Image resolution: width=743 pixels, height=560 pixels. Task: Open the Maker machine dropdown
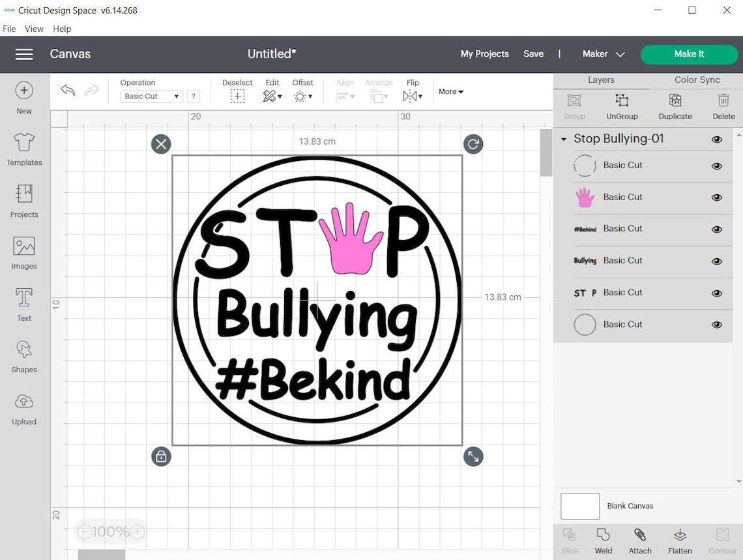point(603,54)
